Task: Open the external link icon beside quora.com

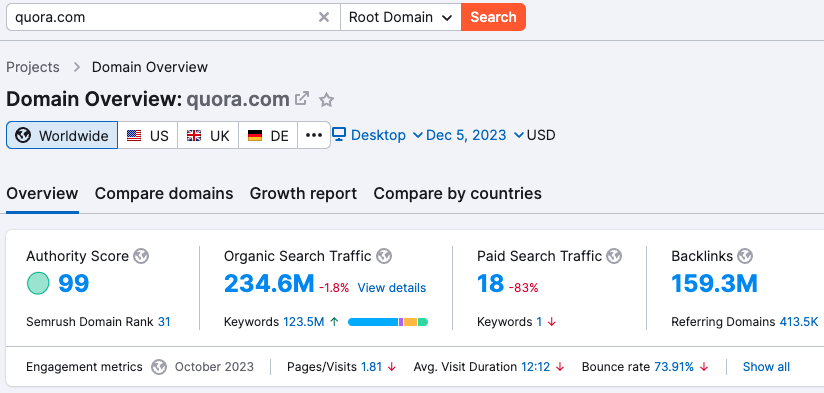Action: coord(302,98)
